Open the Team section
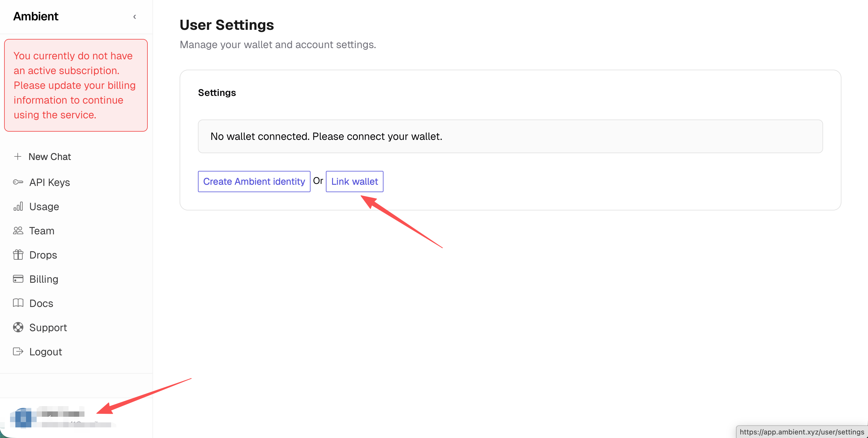 [42, 231]
